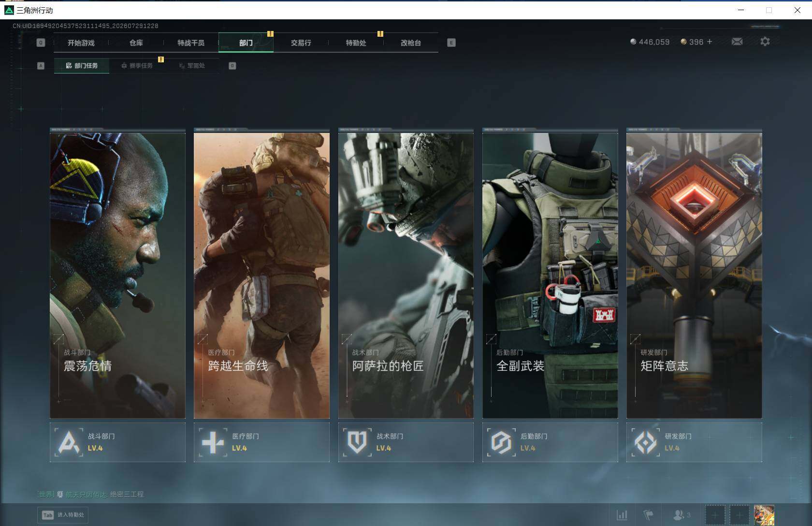The image size is (812, 526).
Task: Click the small arrow icon on 跨越生命线 card
Action: coord(203,339)
